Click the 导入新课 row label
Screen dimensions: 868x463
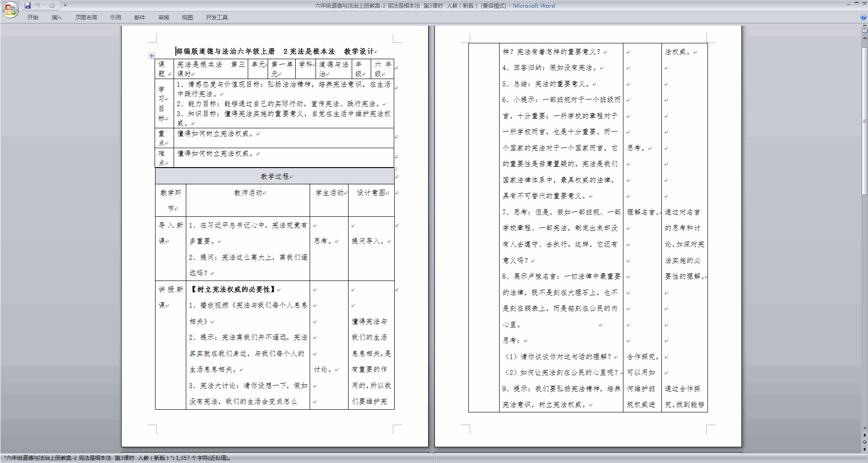click(x=170, y=233)
